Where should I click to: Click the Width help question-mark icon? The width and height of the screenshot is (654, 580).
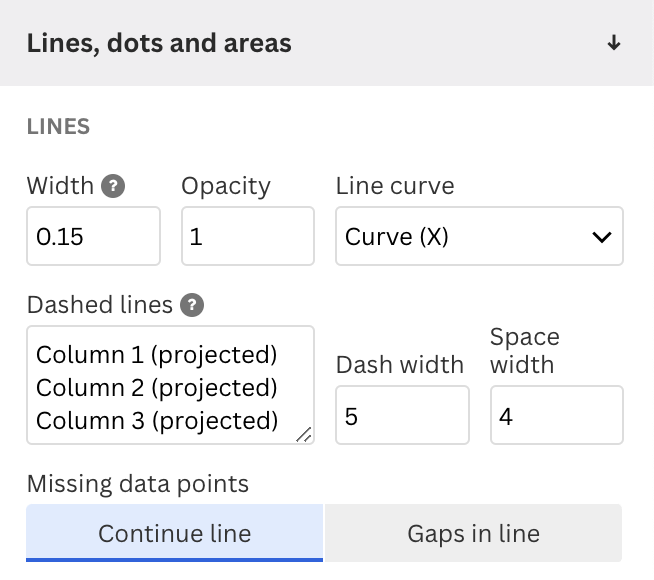tap(113, 186)
